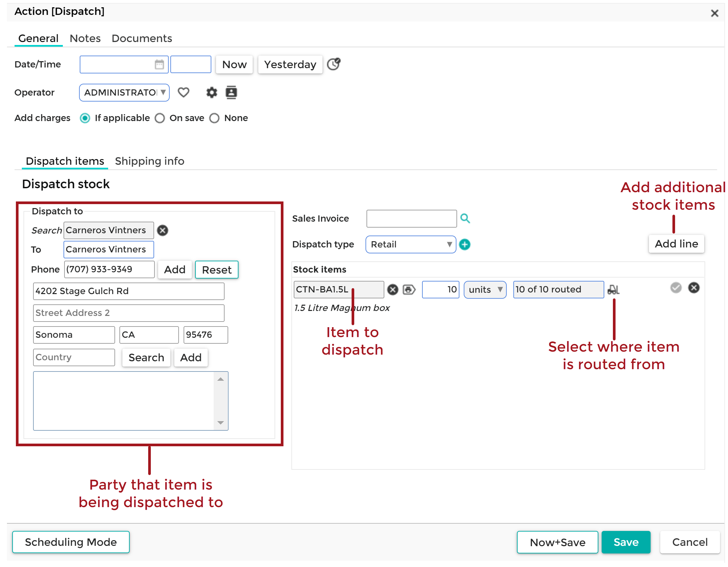Click the Now+Save button
728x567 pixels.
558,543
